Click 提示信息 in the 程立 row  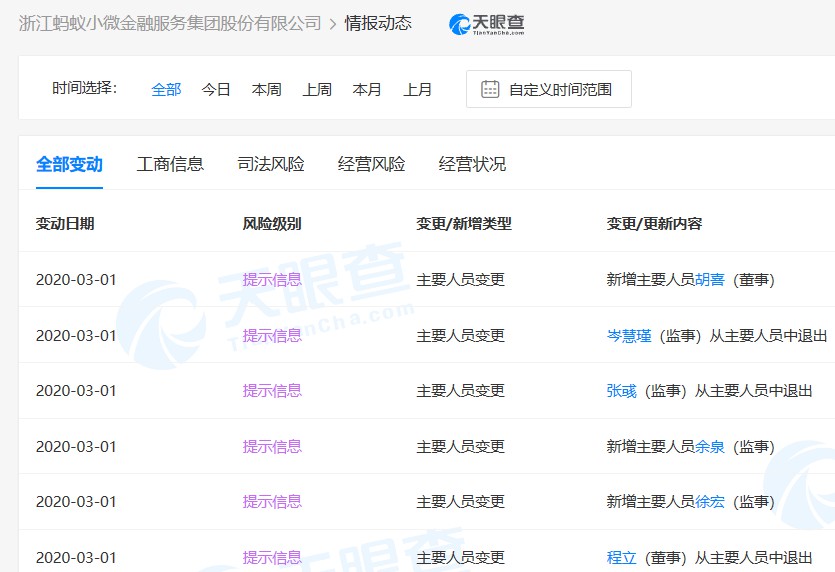[x=272, y=558]
